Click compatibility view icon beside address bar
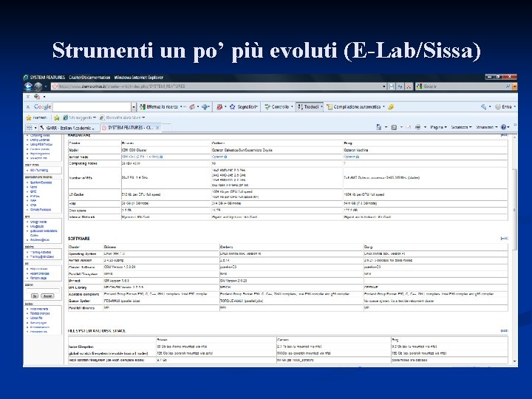The width and height of the screenshot is (532, 399). click(x=392, y=86)
